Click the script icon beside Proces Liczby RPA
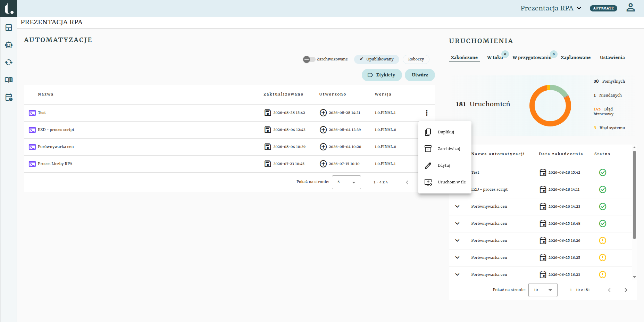644x322 pixels. click(x=32, y=164)
